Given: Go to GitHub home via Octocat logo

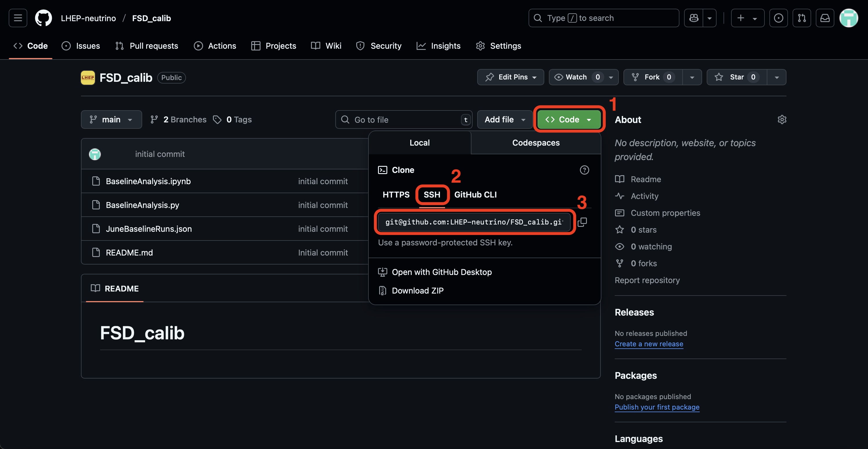Looking at the screenshot, I should tap(44, 18).
